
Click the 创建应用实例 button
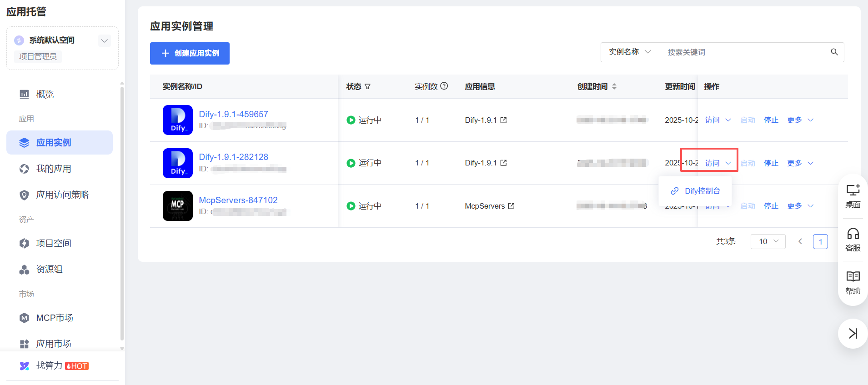tap(190, 53)
